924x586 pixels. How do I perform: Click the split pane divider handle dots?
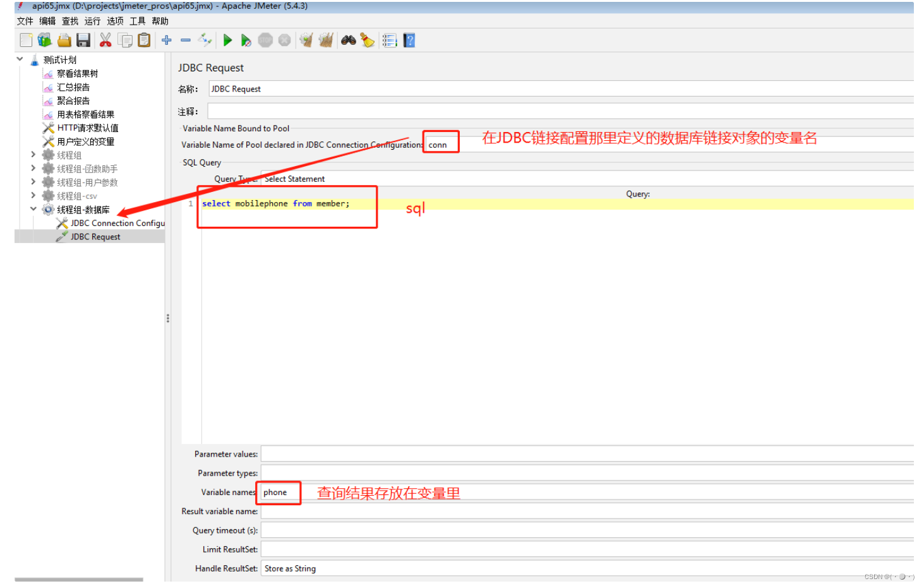[x=167, y=318]
